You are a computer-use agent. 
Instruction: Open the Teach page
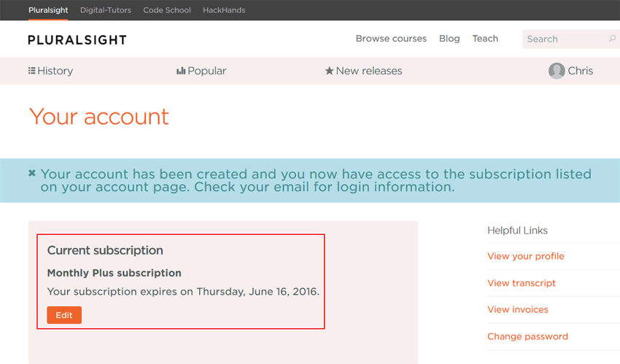pyautogui.click(x=485, y=39)
